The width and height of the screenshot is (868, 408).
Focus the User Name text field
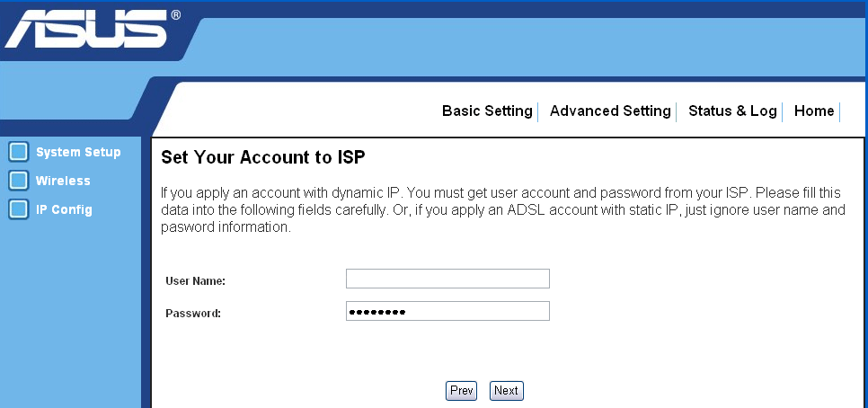(x=447, y=279)
